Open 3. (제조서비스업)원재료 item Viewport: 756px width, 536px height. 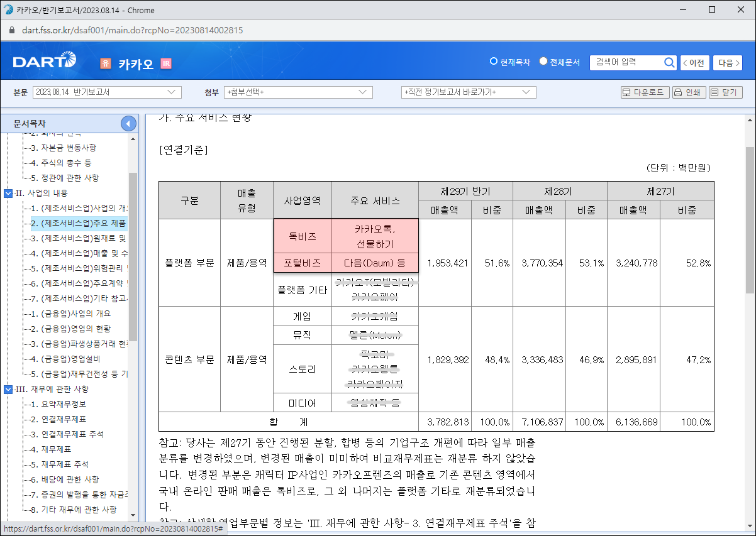point(80,238)
